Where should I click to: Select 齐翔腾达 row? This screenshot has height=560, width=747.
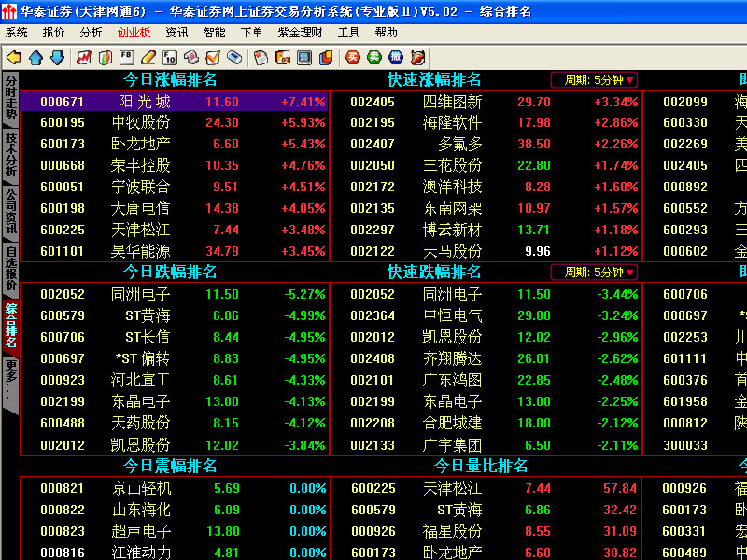click(x=486, y=358)
